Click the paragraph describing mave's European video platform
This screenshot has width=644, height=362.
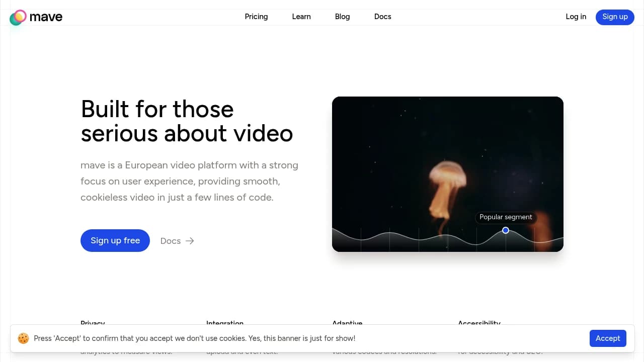tap(189, 181)
